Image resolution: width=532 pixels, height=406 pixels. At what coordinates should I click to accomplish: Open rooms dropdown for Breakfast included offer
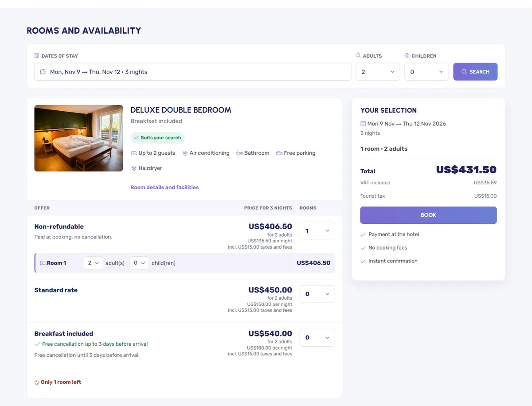pyautogui.click(x=317, y=338)
